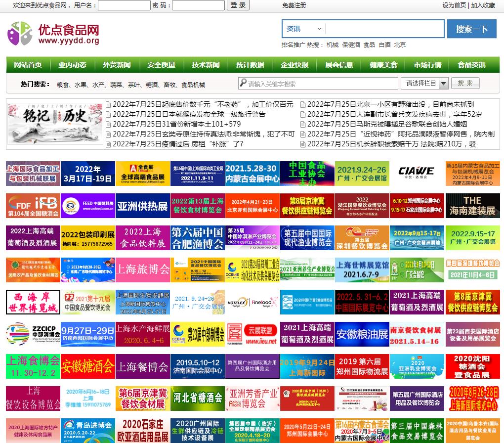Click the hot search keyword 保健酒
The width and height of the screenshot is (504, 445).
(351, 44)
